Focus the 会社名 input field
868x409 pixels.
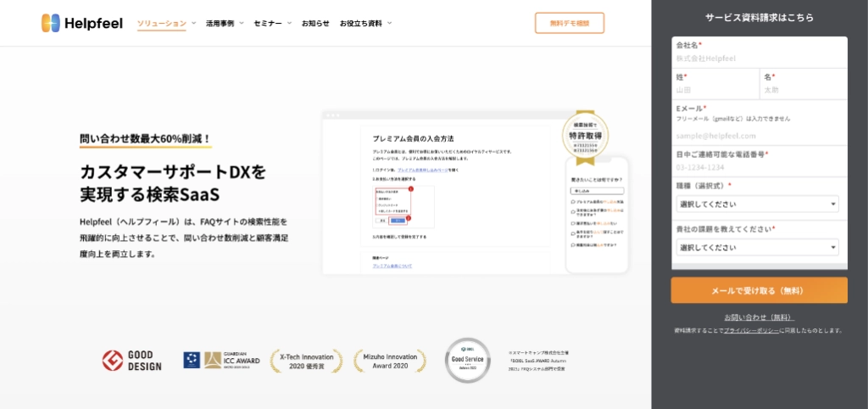(759, 59)
